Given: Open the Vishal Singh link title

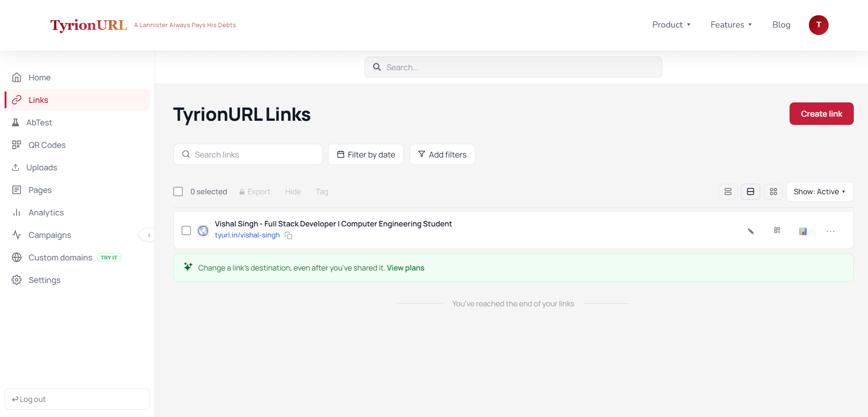Looking at the screenshot, I should tap(334, 224).
